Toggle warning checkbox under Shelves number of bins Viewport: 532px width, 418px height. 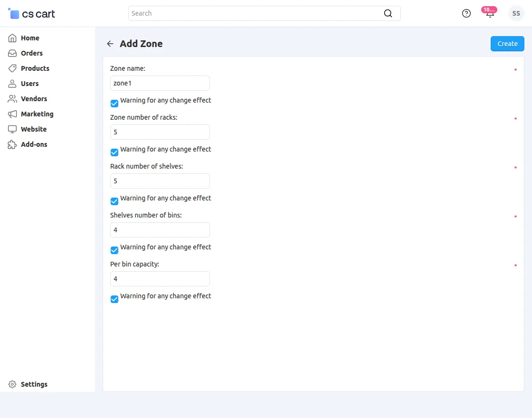click(114, 250)
